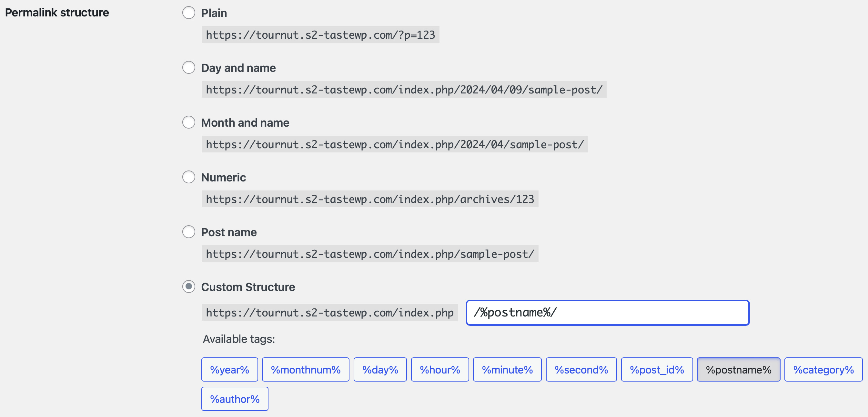Click the Custom Structure label text

tap(248, 287)
